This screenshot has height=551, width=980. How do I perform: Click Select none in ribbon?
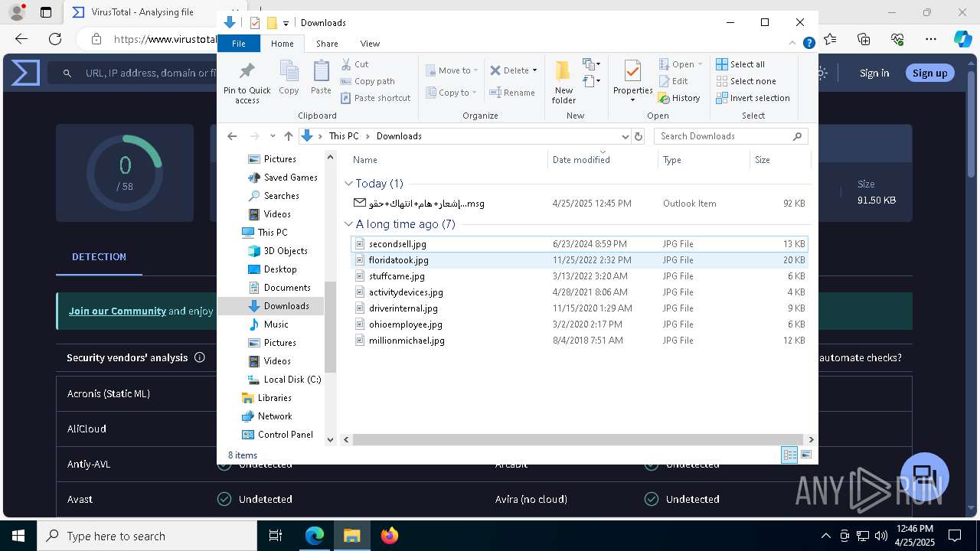click(746, 81)
